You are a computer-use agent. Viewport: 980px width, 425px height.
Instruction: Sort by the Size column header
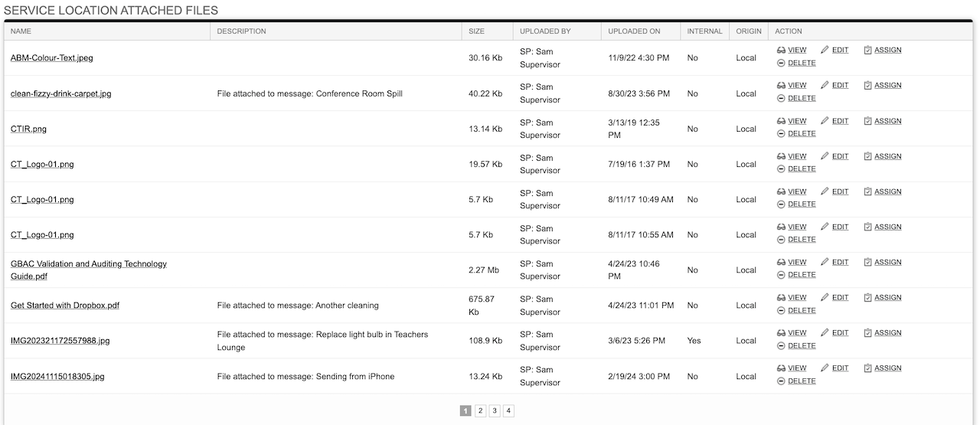476,31
